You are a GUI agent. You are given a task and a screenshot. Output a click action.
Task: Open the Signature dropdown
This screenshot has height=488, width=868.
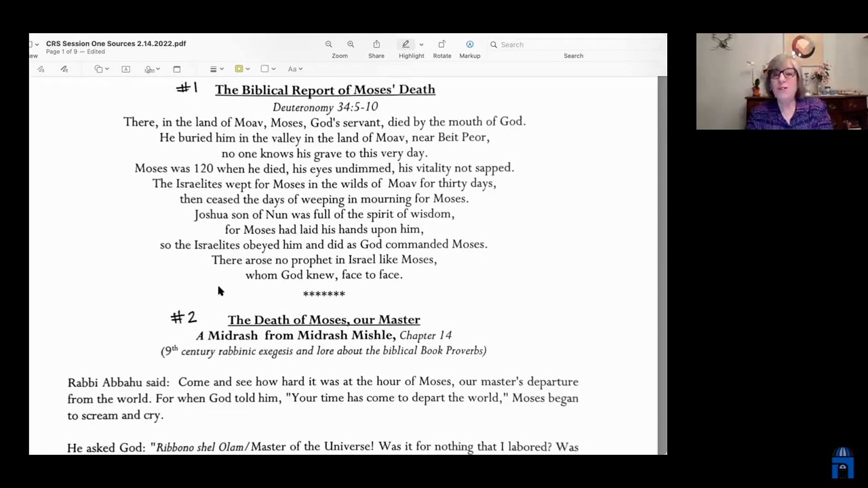[x=152, y=69]
